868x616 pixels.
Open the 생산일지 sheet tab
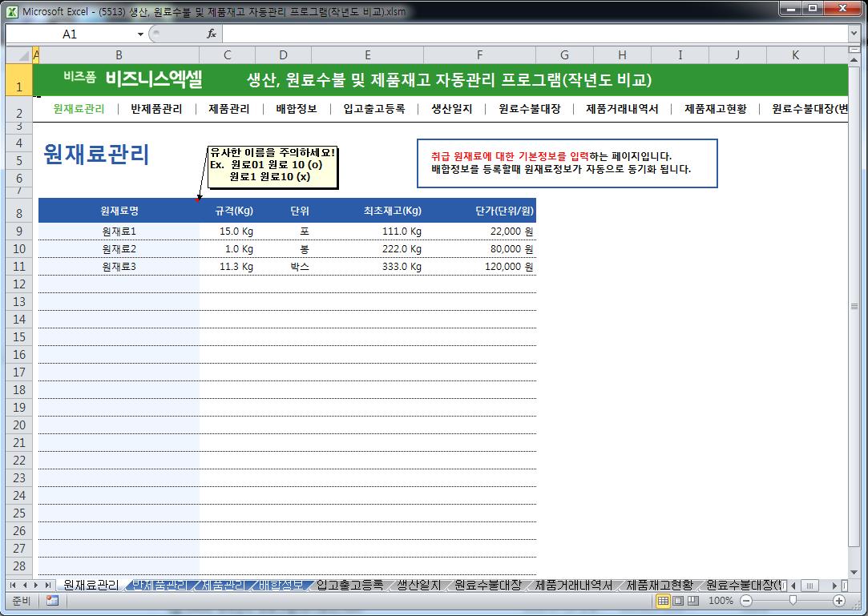tap(418, 586)
